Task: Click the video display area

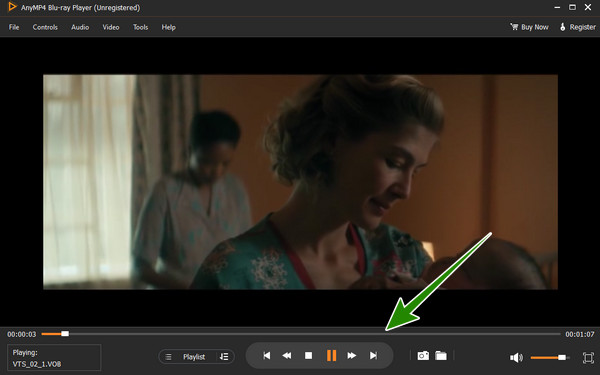Action: (300, 182)
